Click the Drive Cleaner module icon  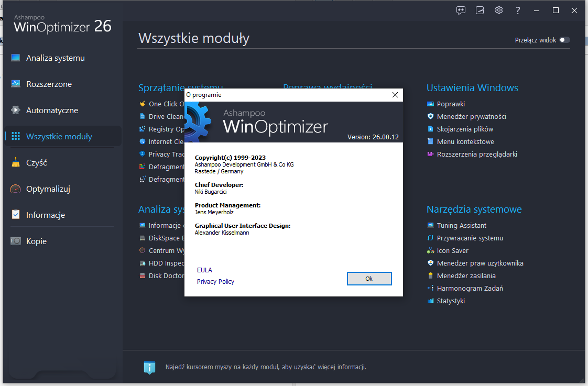142,116
